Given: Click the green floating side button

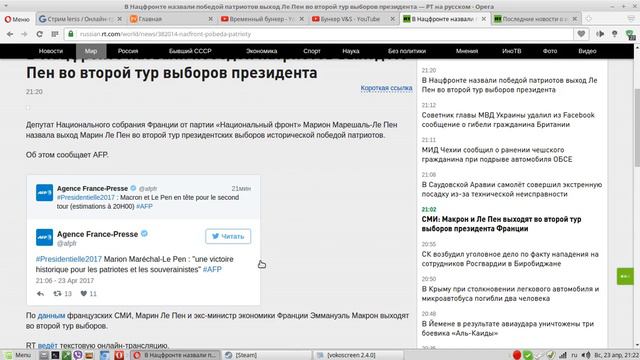Looking at the screenshot, I should (625, 277).
